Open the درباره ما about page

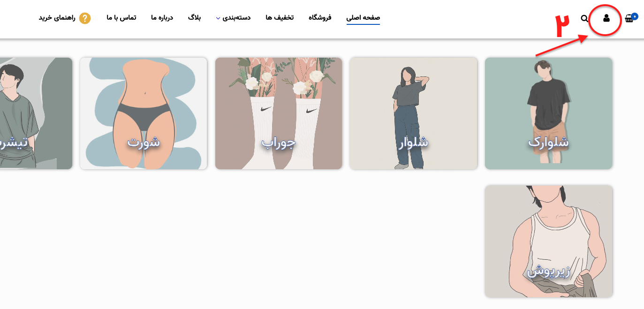point(162,17)
